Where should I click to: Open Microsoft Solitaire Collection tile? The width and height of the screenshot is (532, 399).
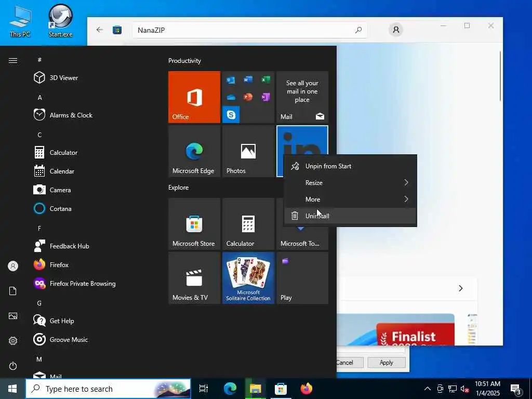[248, 278]
